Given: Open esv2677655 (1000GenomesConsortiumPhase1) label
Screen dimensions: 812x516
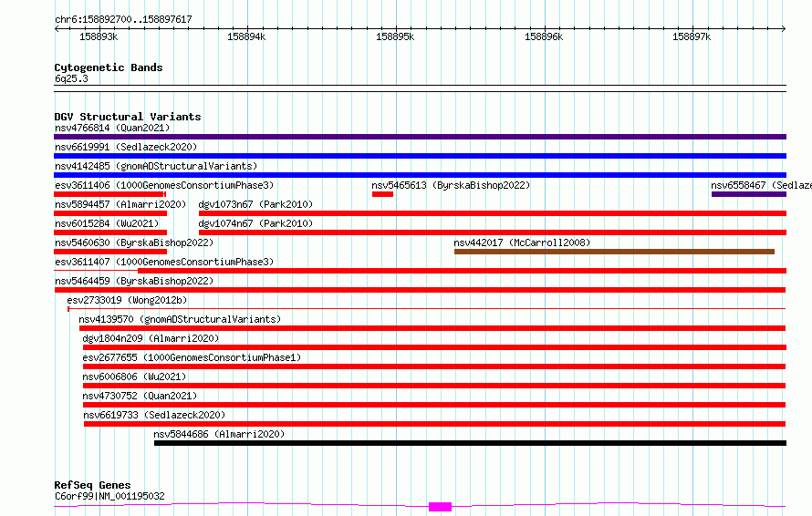Looking at the screenshot, I should 192,357.
